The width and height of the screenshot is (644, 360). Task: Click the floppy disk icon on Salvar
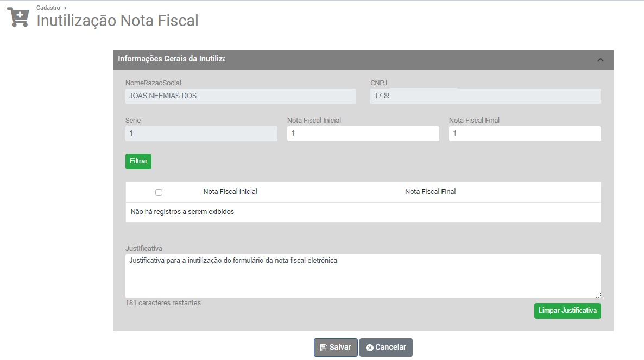point(324,348)
